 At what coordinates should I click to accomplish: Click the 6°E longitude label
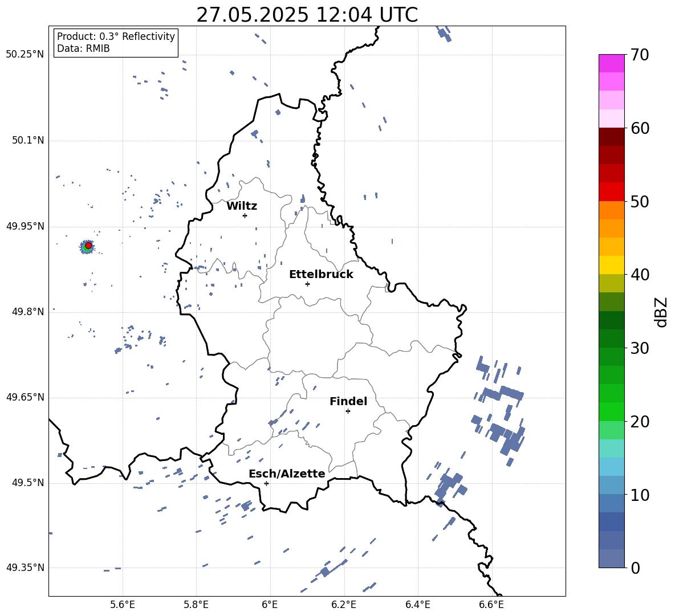point(270,605)
